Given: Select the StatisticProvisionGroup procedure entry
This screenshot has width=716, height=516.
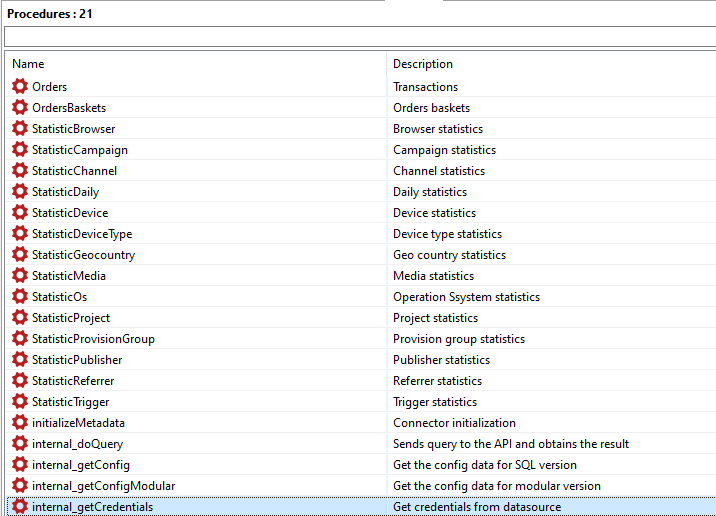Looking at the screenshot, I should click(93, 339).
